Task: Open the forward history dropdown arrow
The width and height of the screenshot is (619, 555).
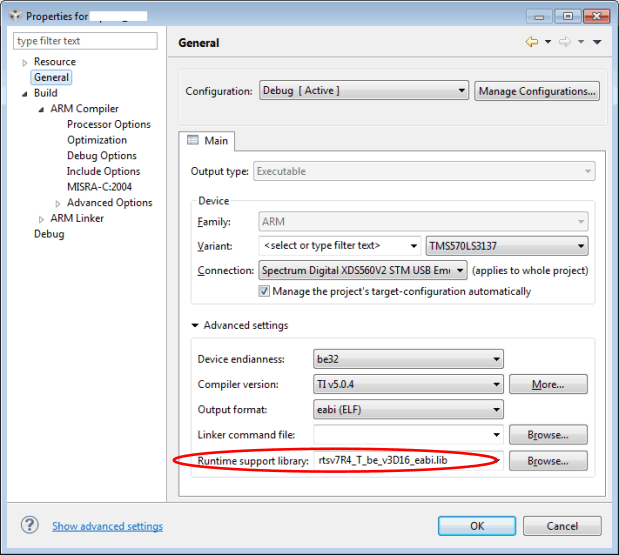Action: click(x=581, y=42)
